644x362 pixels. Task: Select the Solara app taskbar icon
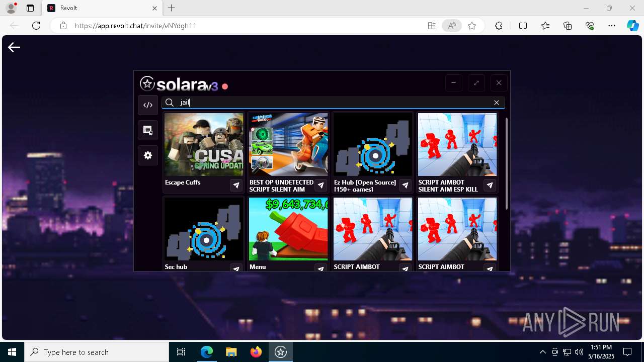(x=280, y=352)
